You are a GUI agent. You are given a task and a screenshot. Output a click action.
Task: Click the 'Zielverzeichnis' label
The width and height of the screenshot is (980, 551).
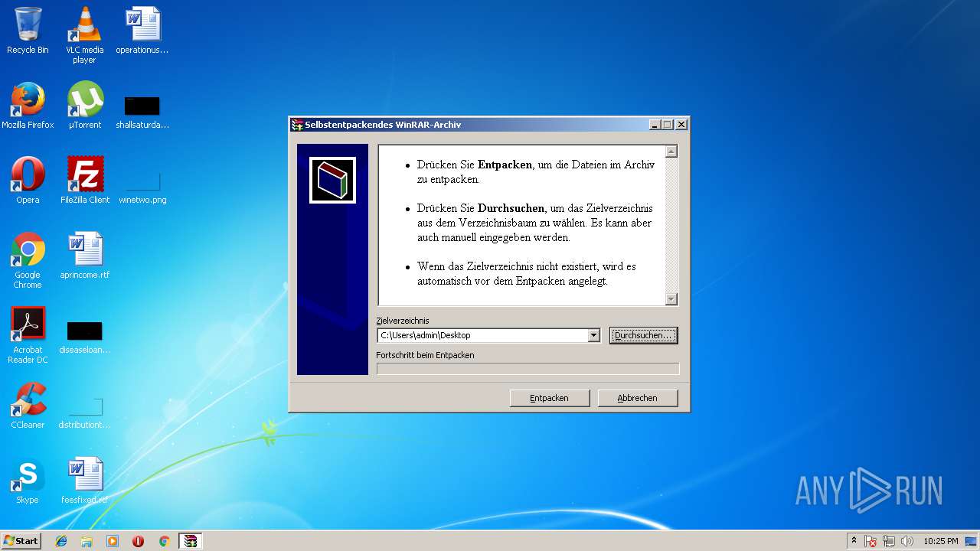pyautogui.click(x=403, y=321)
